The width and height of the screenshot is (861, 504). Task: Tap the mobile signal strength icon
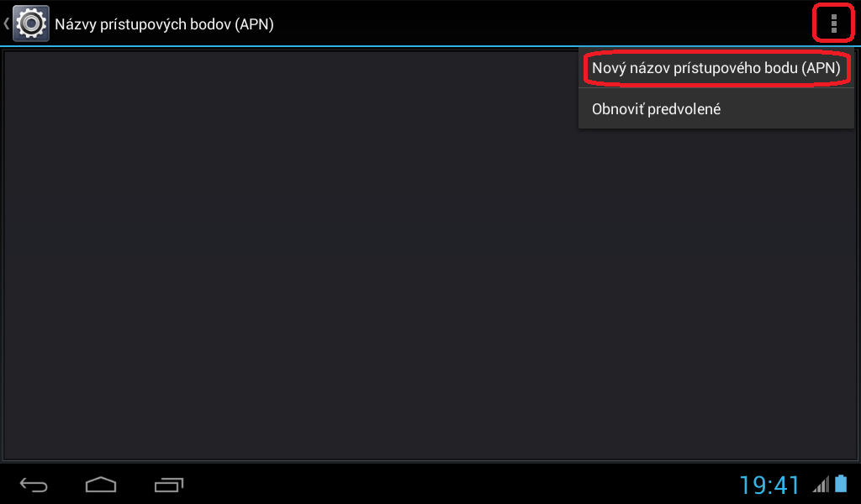pyautogui.click(x=821, y=485)
